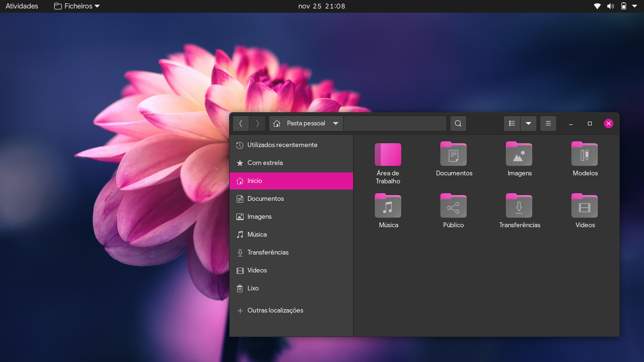Image resolution: width=644 pixels, height=362 pixels.
Task: Select Utilizados recentemente in sidebar
Action: tap(282, 145)
